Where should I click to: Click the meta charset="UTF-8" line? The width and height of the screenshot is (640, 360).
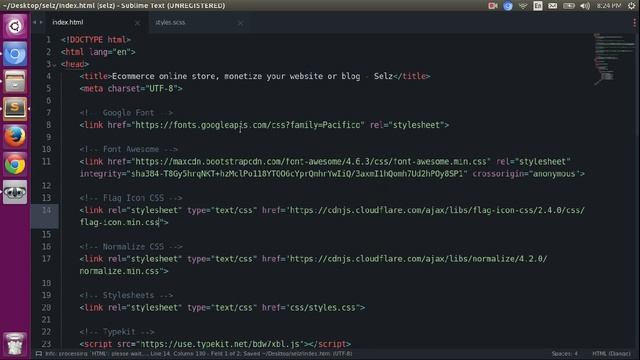pyautogui.click(x=131, y=89)
